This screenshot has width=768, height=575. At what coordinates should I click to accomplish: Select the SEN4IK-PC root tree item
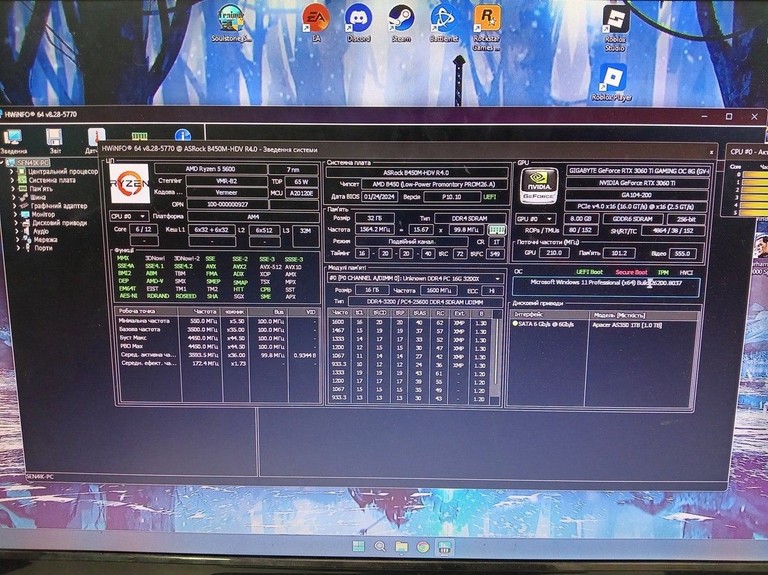pos(32,163)
